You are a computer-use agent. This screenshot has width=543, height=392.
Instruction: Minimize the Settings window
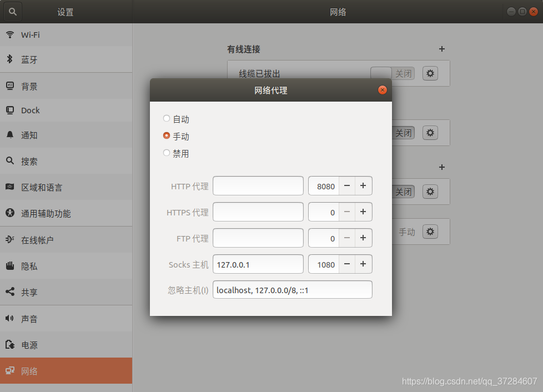[x=511, y=12]
